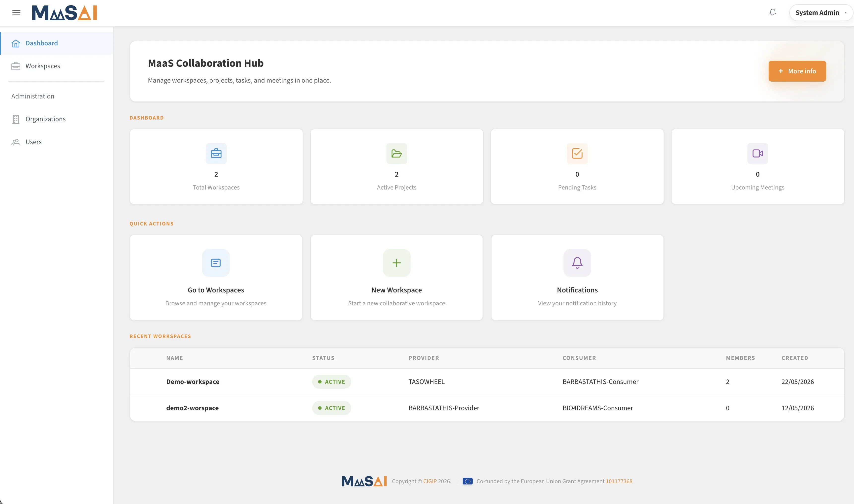
Task: Open Workspaces in the sidebar
Action: tap(57, 66)
